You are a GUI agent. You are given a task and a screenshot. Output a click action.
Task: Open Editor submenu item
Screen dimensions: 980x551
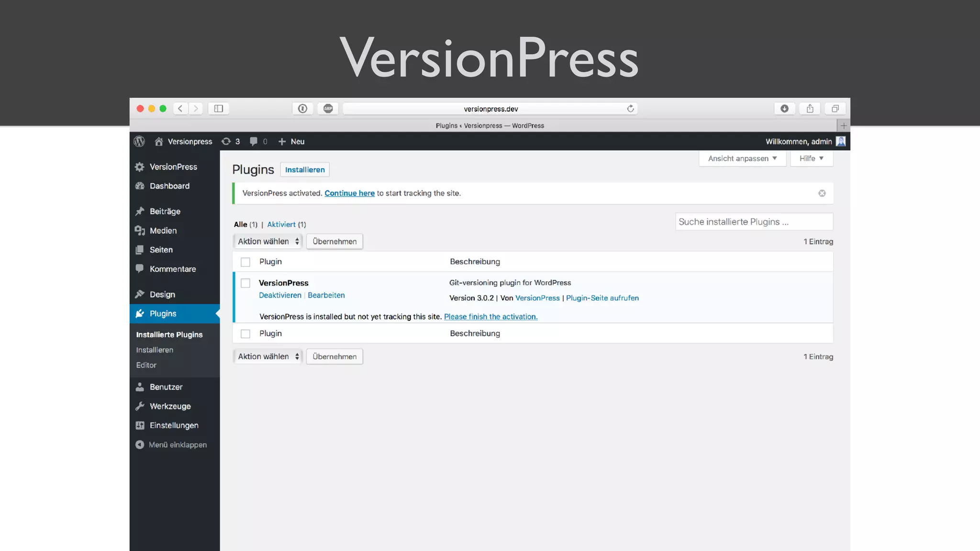pyautogui.click(x=146, y=365)
